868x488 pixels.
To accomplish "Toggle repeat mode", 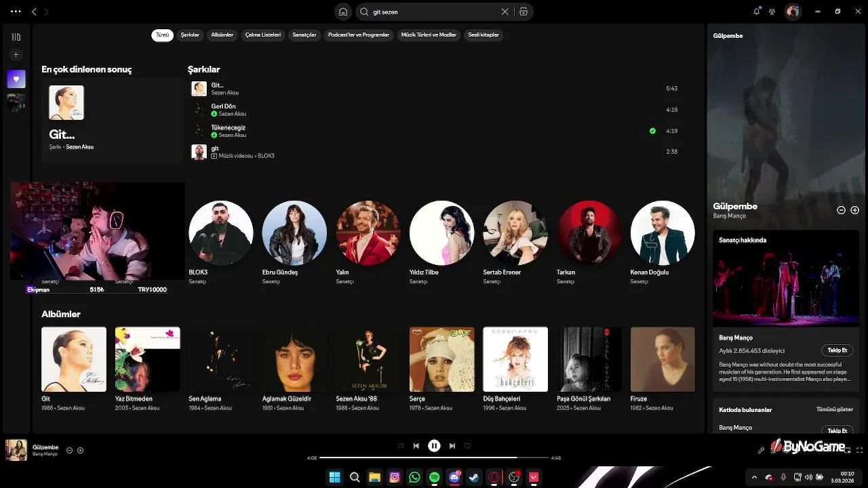I will (467, 446).
